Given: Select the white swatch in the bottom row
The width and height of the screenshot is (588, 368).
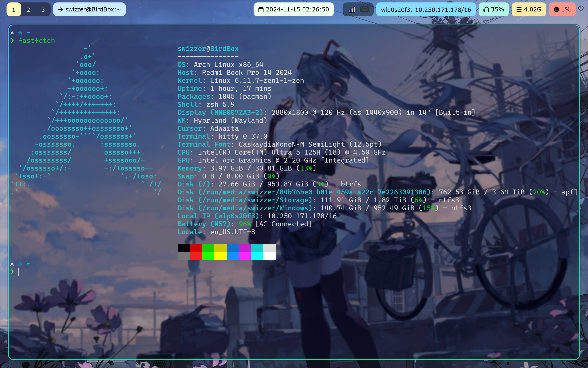Looking at the screenshot, I should (x=269, y=256).
